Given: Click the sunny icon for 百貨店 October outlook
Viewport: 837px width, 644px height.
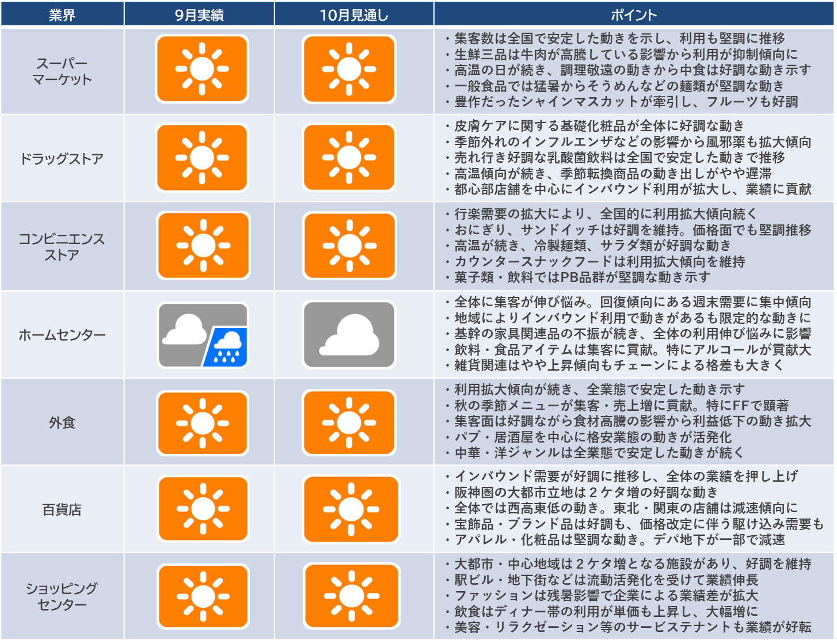Looking at the screenshot, I should (349, 509).
